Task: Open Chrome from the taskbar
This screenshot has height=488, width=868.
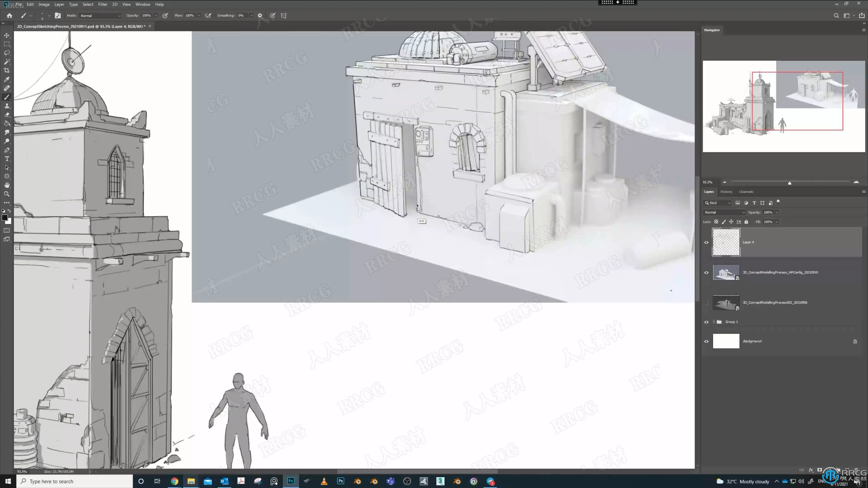Action: coord(174,481)
